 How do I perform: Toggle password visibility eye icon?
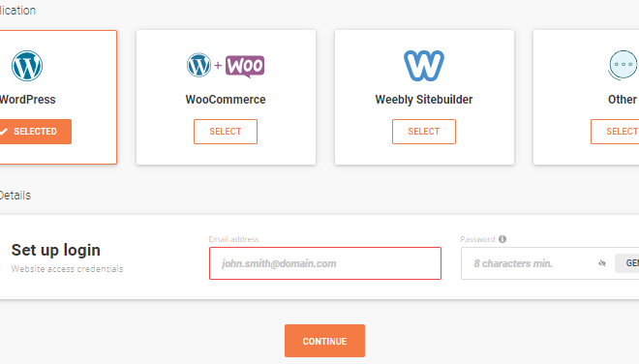602,263
